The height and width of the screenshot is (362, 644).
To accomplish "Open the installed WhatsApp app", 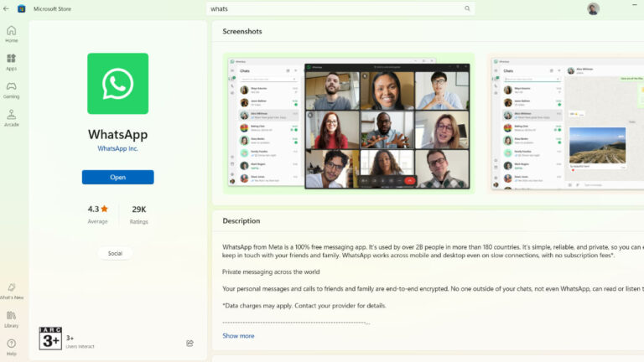I will click(118, 178).
